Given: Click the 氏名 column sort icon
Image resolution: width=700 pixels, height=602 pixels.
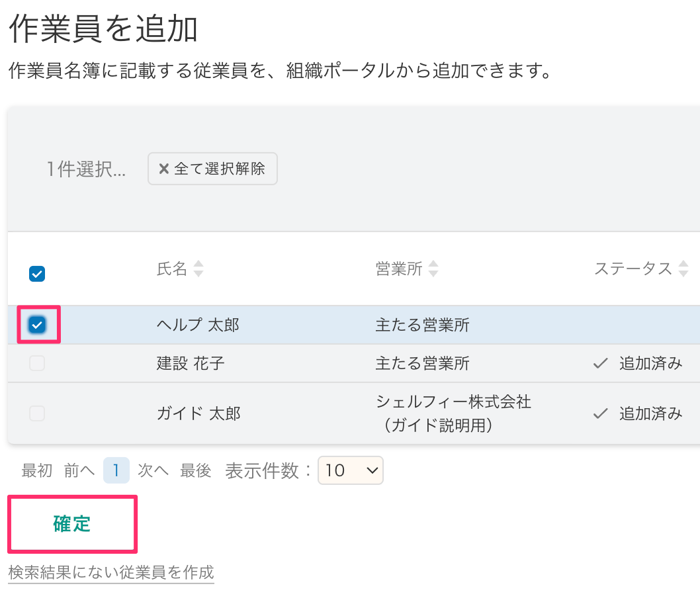Looking at the screenshot, I should (x=198, y=269).
